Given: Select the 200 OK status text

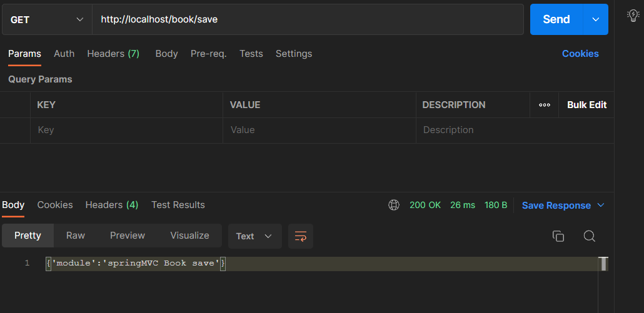Looking at the screenshot, I should point(425,205).
